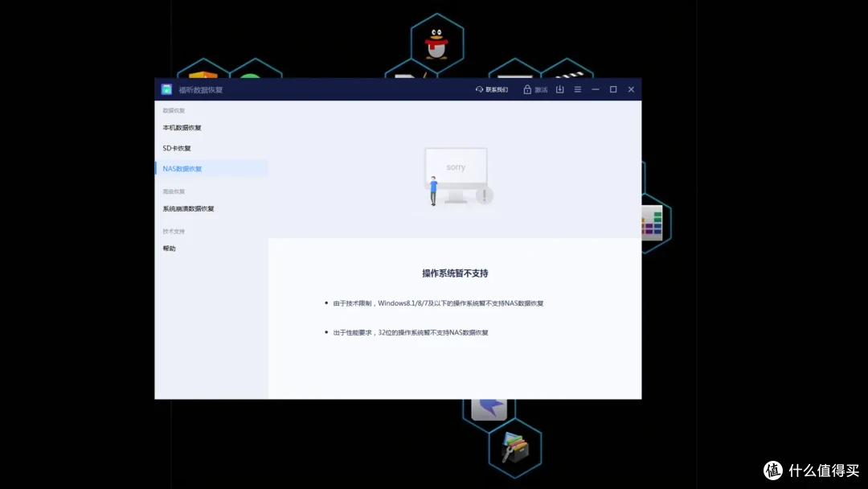Click the 激活 activate lock button
This screenshot has width=868, height=489.
pos(535,90)
